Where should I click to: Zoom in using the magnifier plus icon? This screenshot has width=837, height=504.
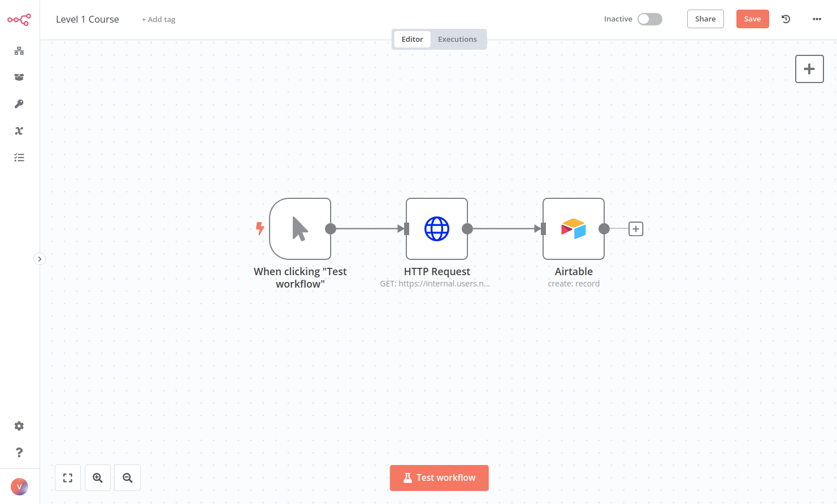(x=97, y=477)
